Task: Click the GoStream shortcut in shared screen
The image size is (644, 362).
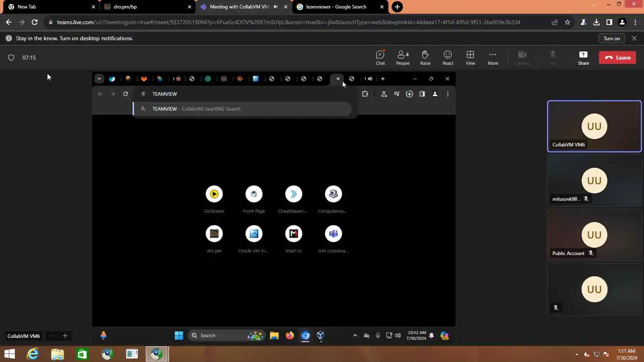Action: (214, 199)
